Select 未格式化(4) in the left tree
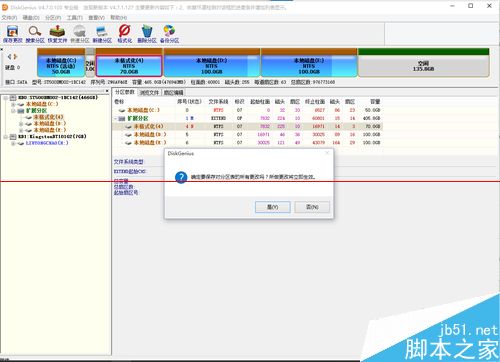This screenshot has height=362, width=500. pos(48,117)
